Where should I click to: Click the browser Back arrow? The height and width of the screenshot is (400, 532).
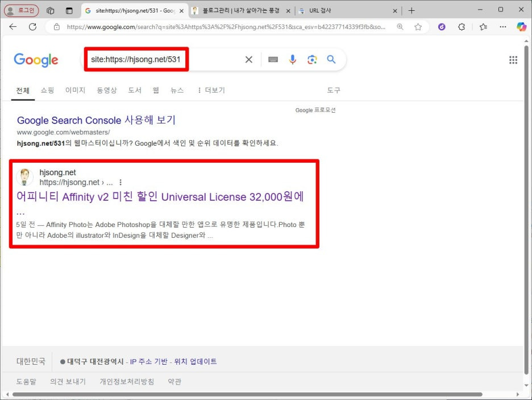[x=13, y=27]
